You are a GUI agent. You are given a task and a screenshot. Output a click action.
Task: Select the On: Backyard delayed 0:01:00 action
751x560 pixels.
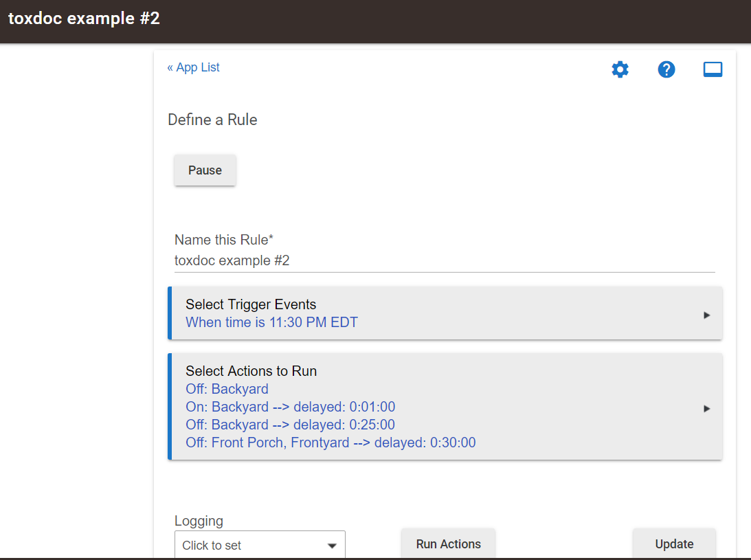click(290, 407)
